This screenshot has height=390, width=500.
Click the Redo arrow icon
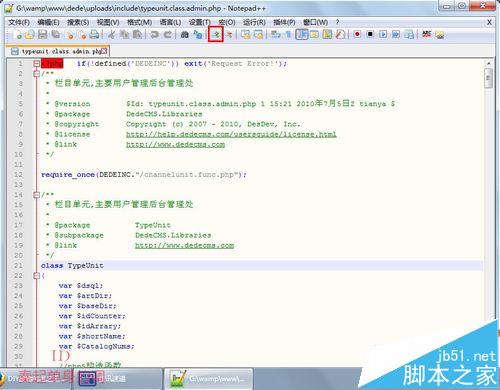pos(168,34)
